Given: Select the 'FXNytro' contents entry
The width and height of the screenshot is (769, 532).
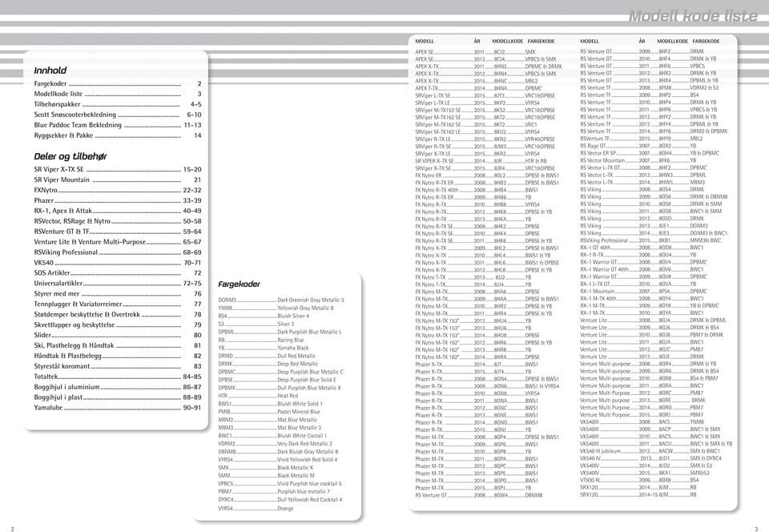Looking at the screenshot, I should click(118, 190).
